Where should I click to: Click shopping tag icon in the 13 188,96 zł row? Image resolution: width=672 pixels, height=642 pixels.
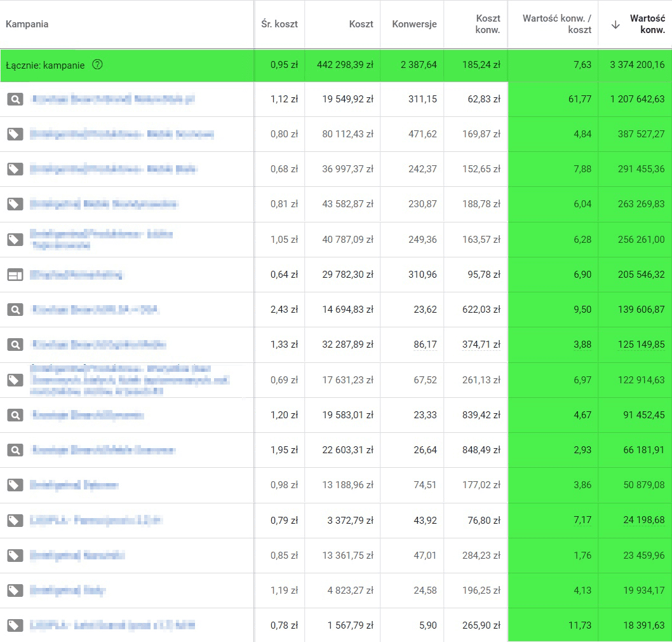click(15, 485)
